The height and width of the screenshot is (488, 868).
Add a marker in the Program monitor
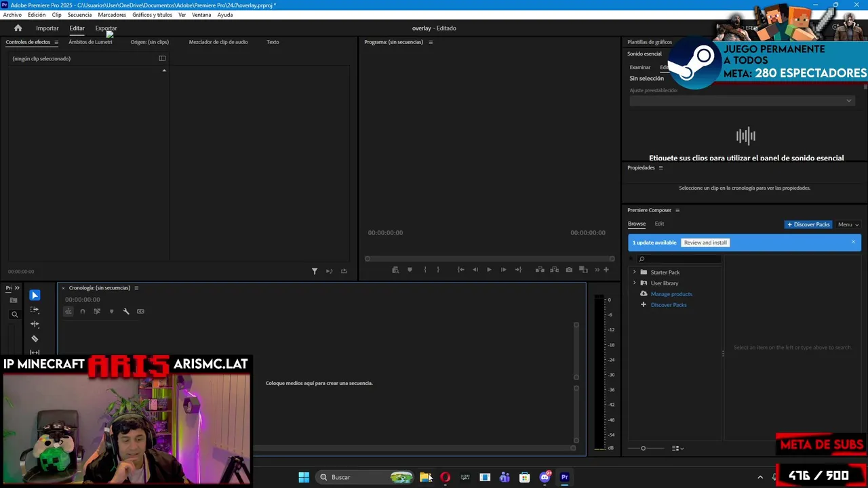410,270
